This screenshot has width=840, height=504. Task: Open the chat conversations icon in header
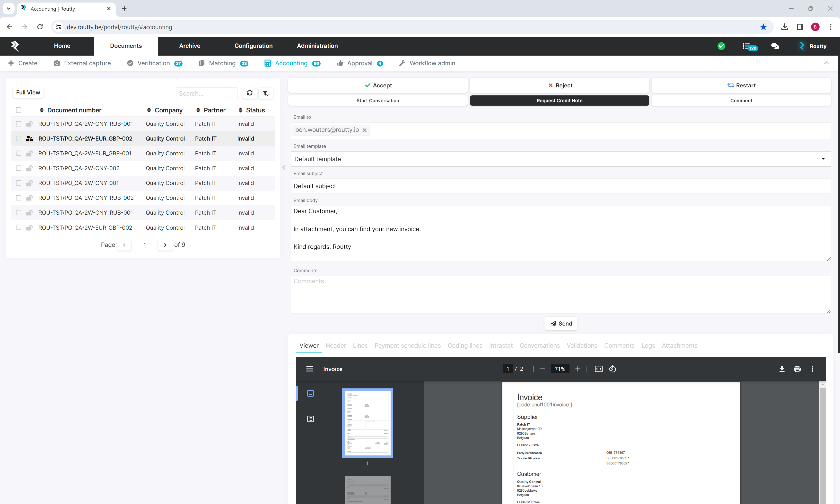(x=775, y=46)
